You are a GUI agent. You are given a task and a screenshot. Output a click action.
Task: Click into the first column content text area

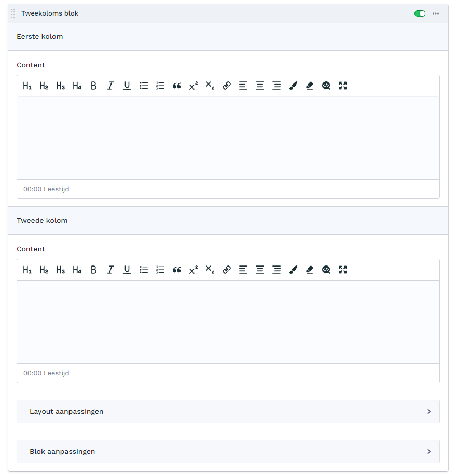point(228,138)
